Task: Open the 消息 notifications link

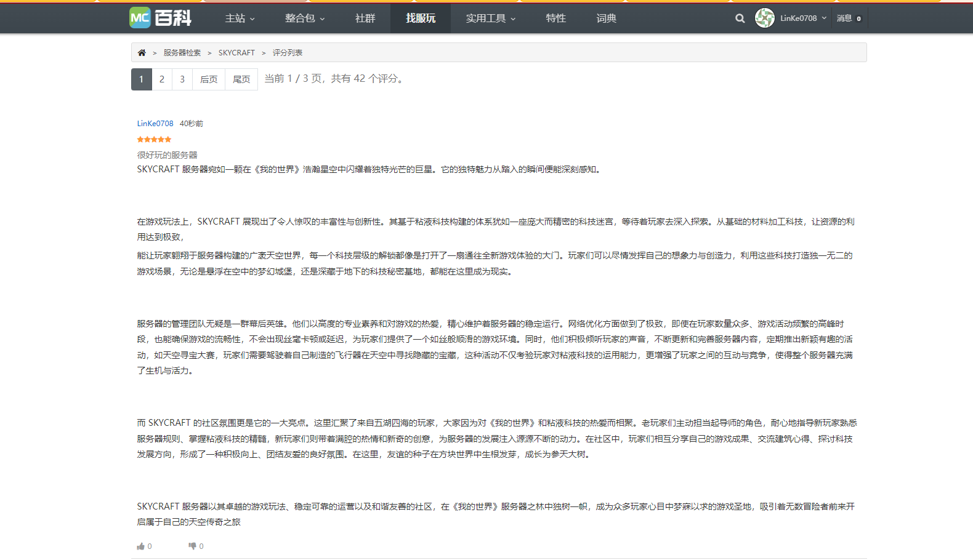Action: (849, 18)
